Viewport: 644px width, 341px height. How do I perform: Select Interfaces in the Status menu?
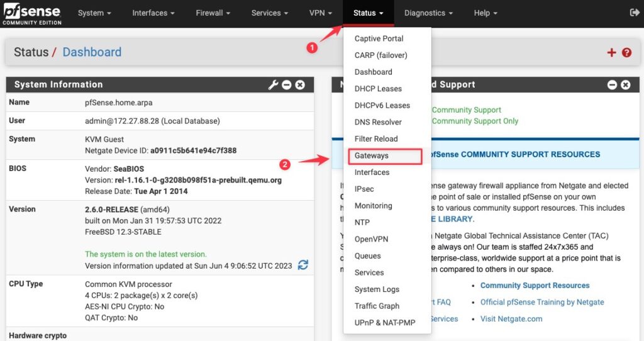coord(387,172)
